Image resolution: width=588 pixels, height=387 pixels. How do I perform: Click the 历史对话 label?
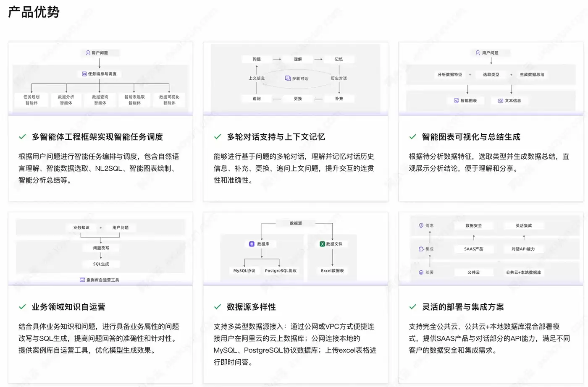point(339,78)
